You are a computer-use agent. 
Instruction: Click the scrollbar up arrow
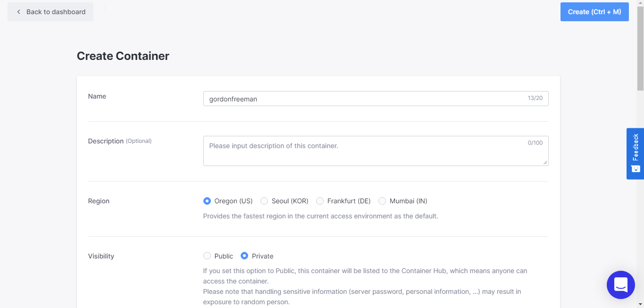[x=640, y=3]
